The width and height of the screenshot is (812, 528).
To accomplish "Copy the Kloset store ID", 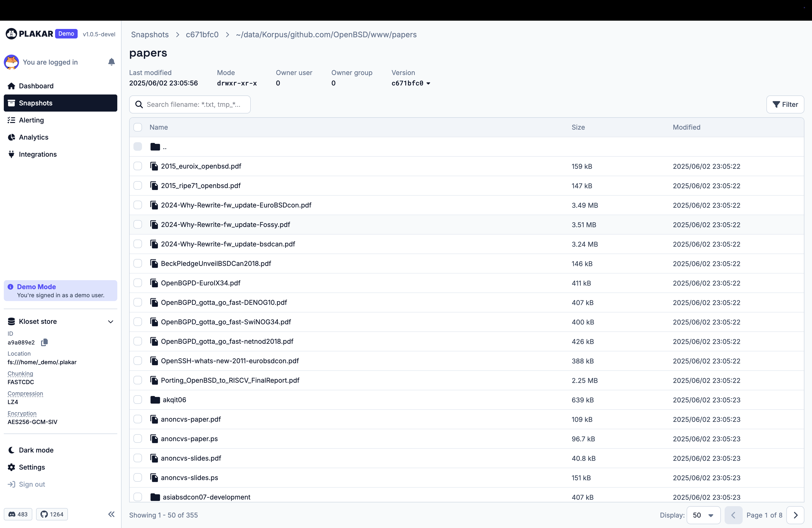I will click(x=44, y=342).
